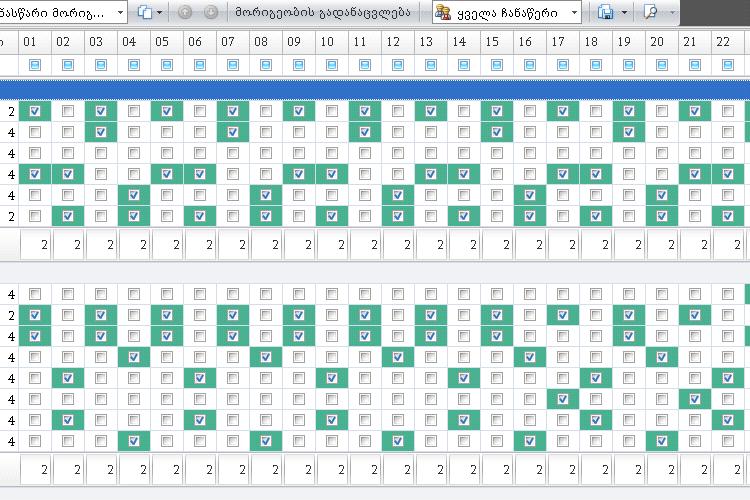The image size is (750, 500).
Task: Click the blue icon under column 11
Action: (x=365, y=65)
